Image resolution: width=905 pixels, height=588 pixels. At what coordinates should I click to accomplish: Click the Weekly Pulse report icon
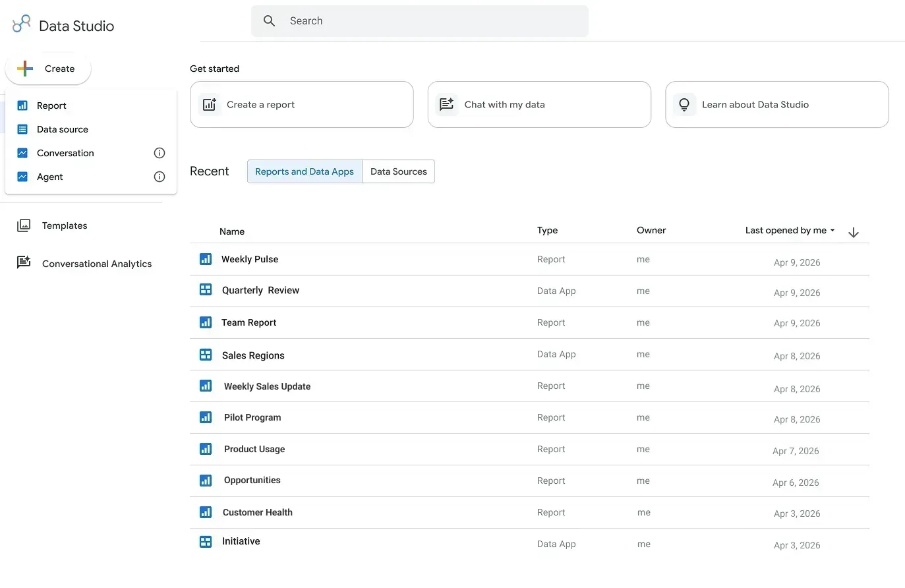206,259
